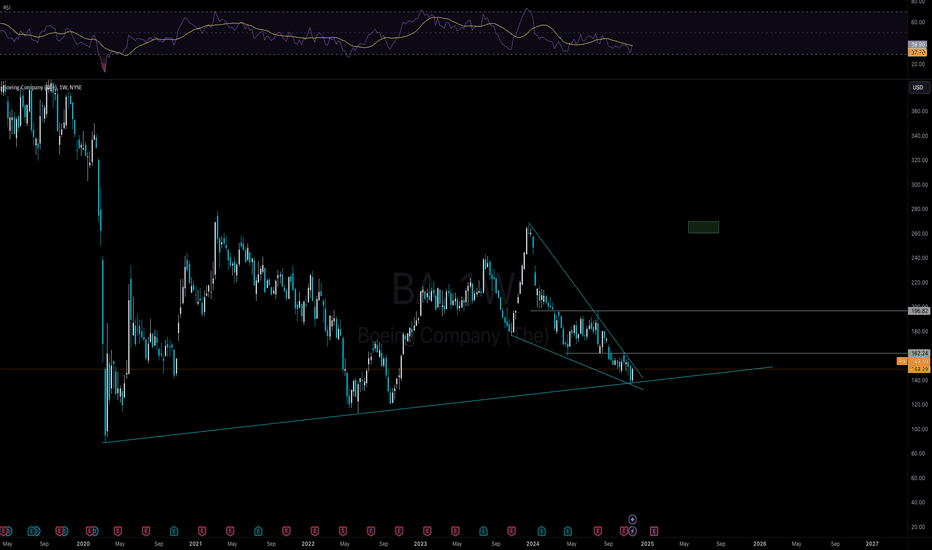Open earnings marker just right of 2021 label
This screenshot has width=932, height=550.
201,531
